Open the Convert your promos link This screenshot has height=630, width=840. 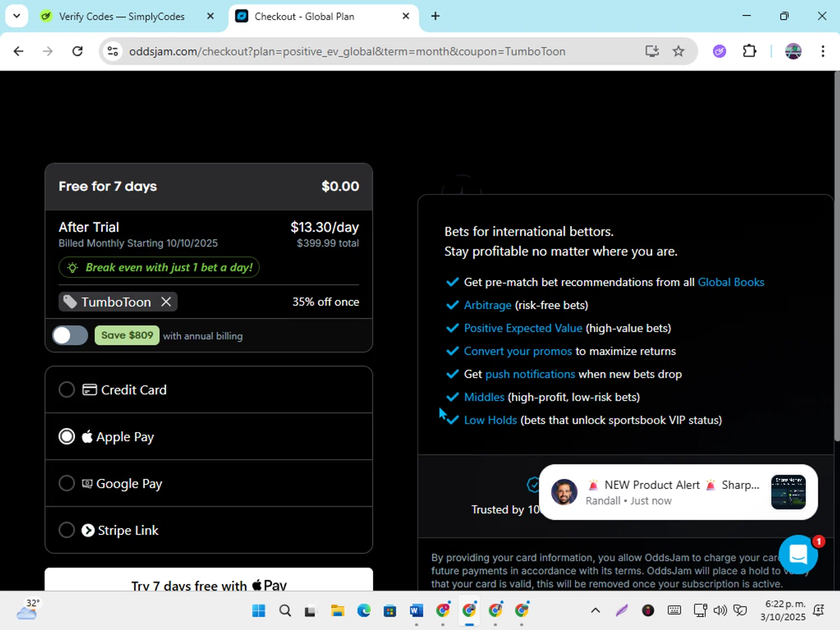[518, 351]
